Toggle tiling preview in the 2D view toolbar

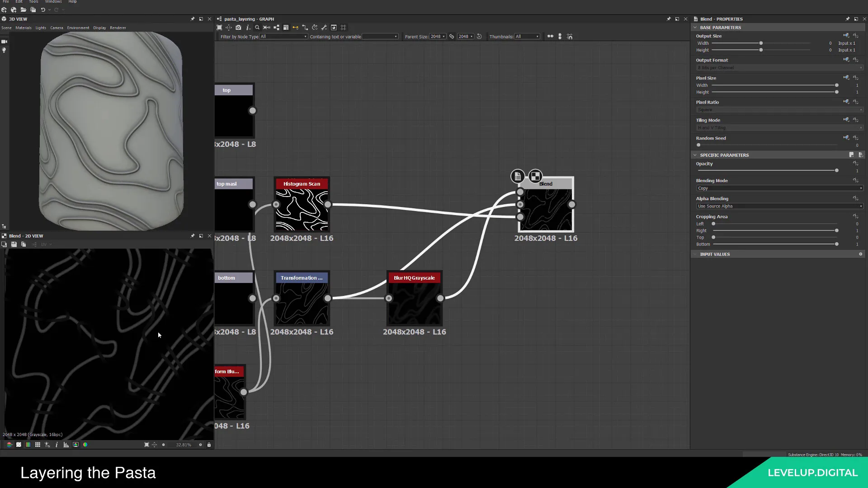(x=19, y=445)
